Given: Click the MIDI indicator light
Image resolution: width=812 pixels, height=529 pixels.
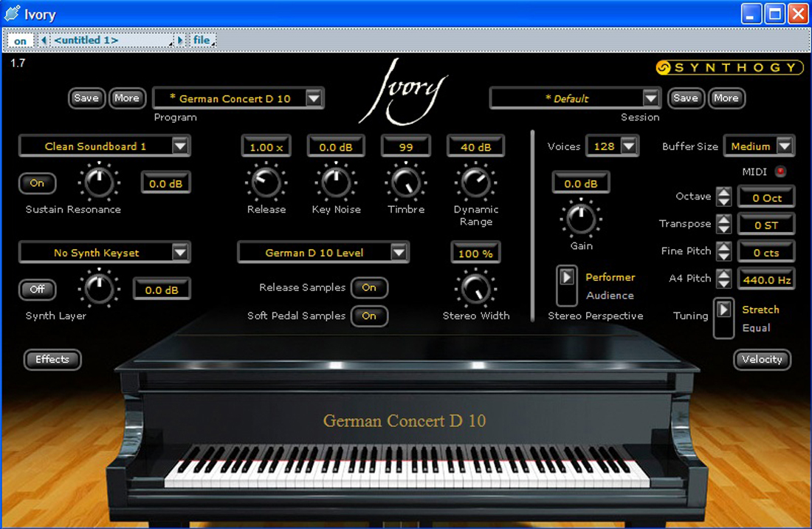Looking at the screenshot, I should (x=782, y=171).
